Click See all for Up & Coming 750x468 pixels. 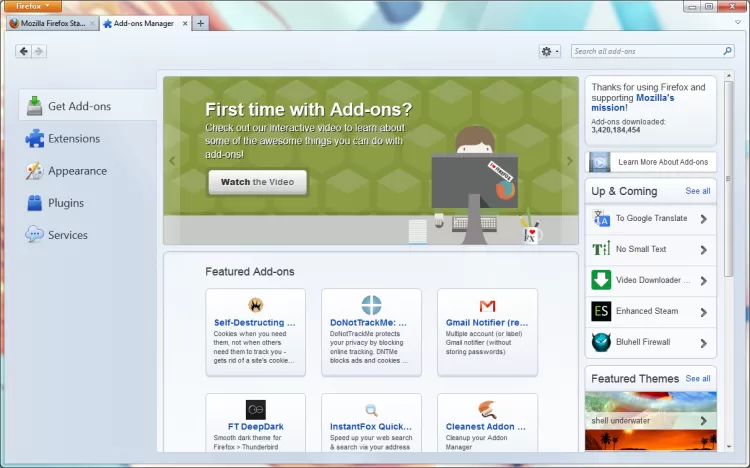(x=698, y=191)
